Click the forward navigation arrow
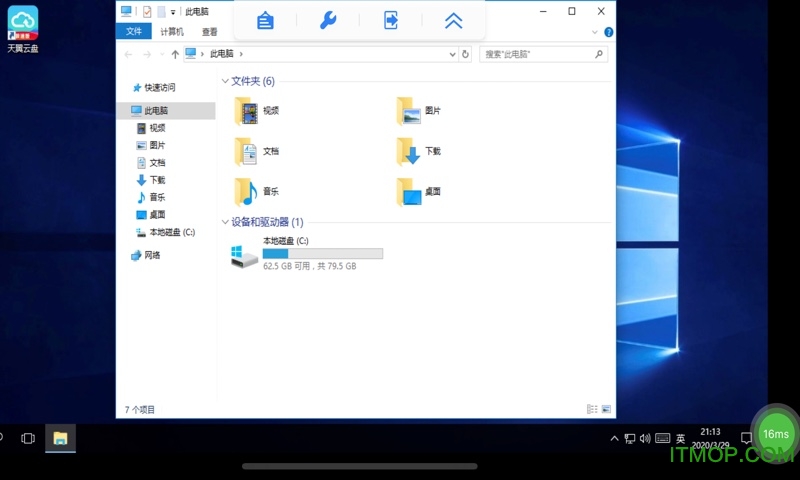The height and width of the screenshot is (480, 800). [147, 54]
